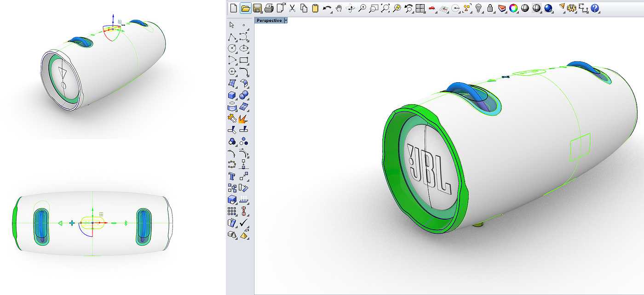Select the Pan hand tool
Image resolution: width=644 pixels, height=295 pixels.
[339, 8]
